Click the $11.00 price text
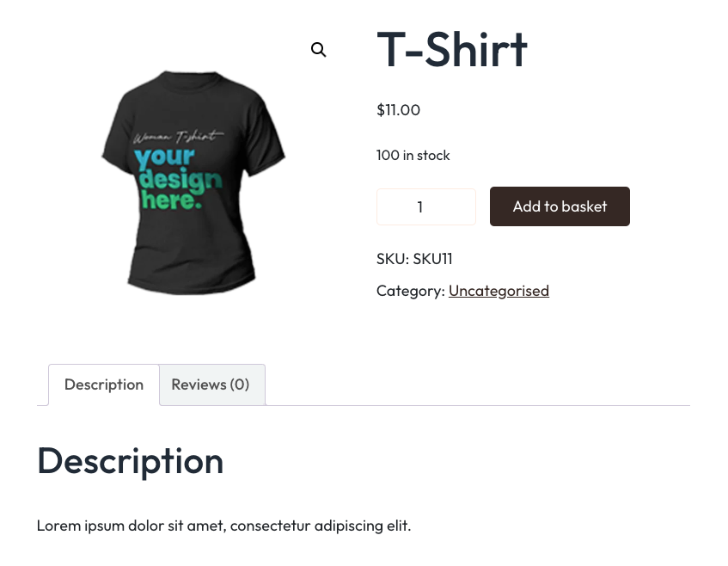The height and width of the screenshot is (566, 728). pyautogui.click(x=398, y=110)
